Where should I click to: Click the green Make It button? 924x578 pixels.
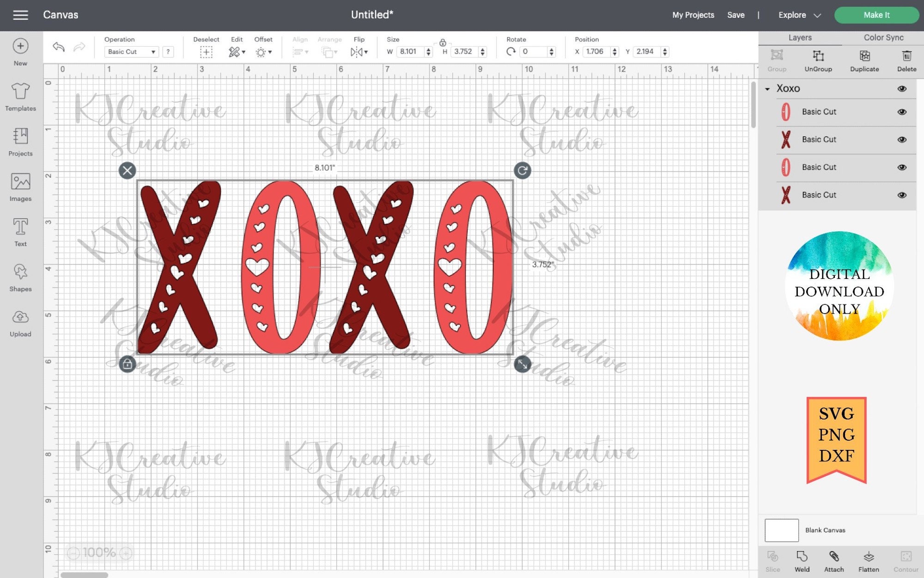coord(876,15)
